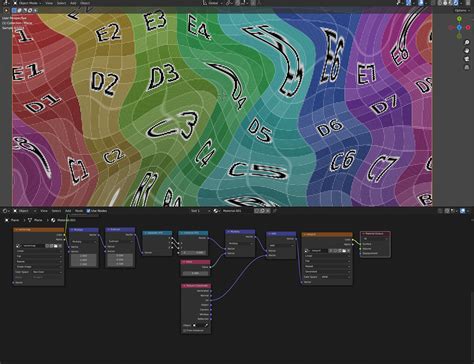
Task: Open Linear interpolation dropdown in leftmost Image Texture node
Action: 39,251
